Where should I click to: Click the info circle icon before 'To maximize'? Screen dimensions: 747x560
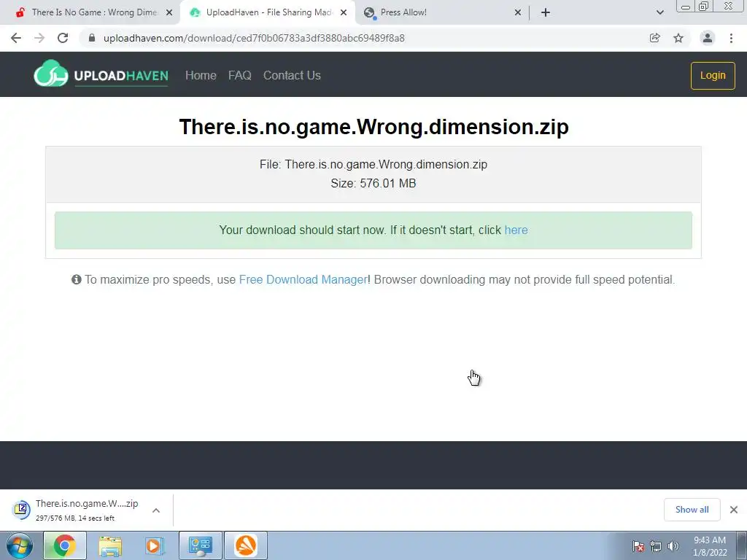[76, 279]
